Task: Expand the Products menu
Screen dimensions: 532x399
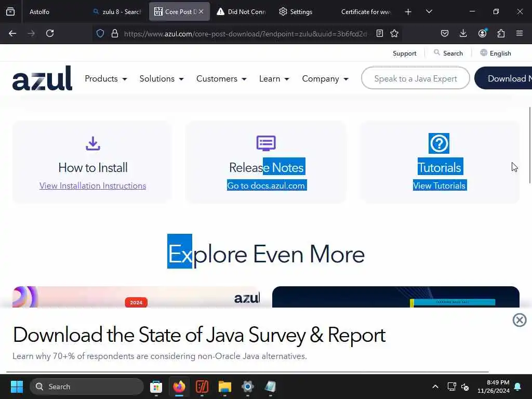Action: 106,79
